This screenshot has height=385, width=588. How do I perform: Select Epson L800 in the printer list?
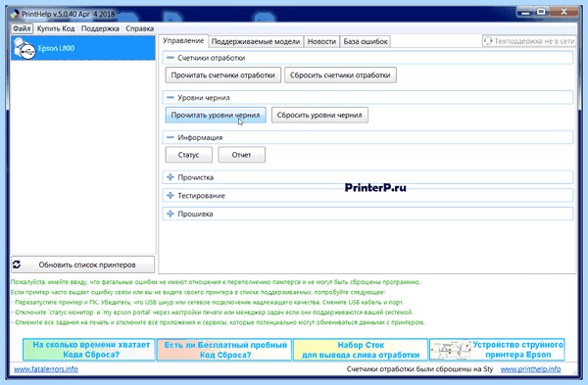point(83,48)
